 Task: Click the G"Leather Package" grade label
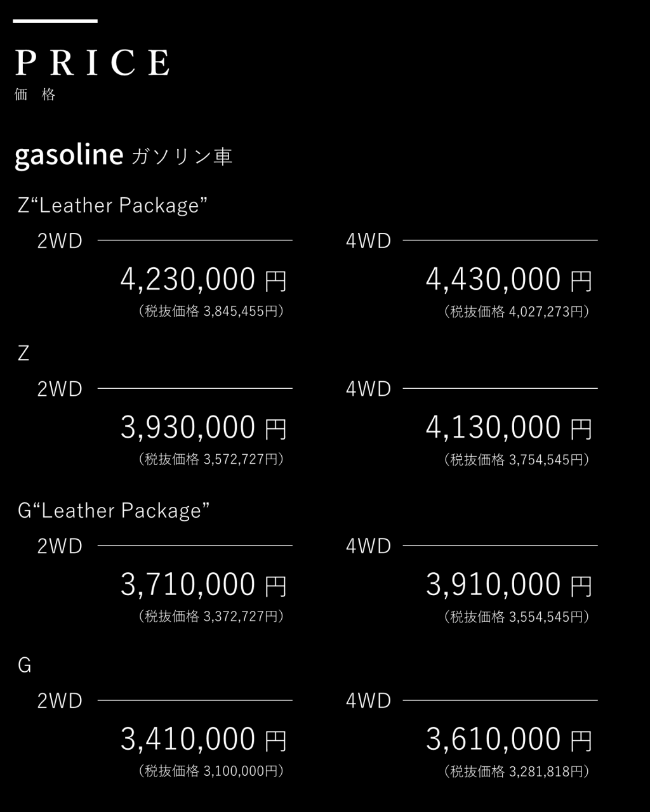point(114,510)
